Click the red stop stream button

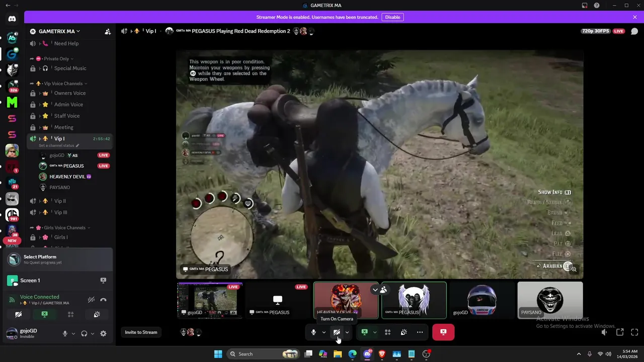pos(443,332)
